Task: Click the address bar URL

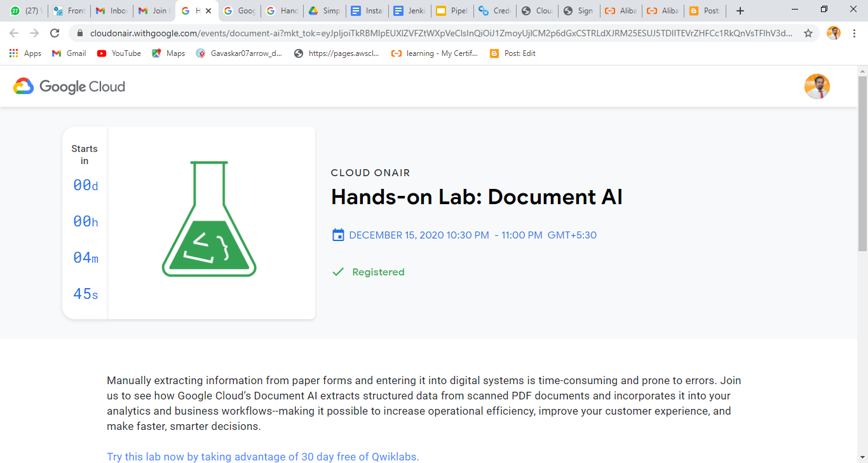Action: (x=441, y=33)
